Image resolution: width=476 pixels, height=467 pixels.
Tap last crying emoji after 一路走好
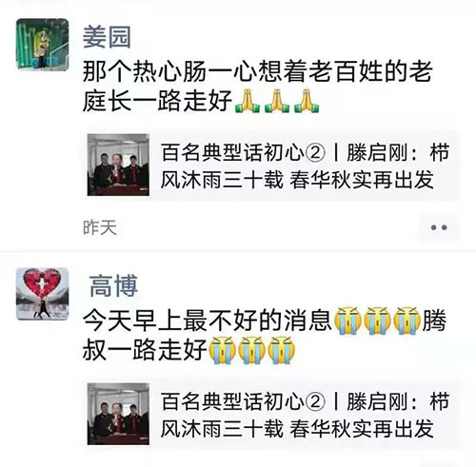(282, 350)
